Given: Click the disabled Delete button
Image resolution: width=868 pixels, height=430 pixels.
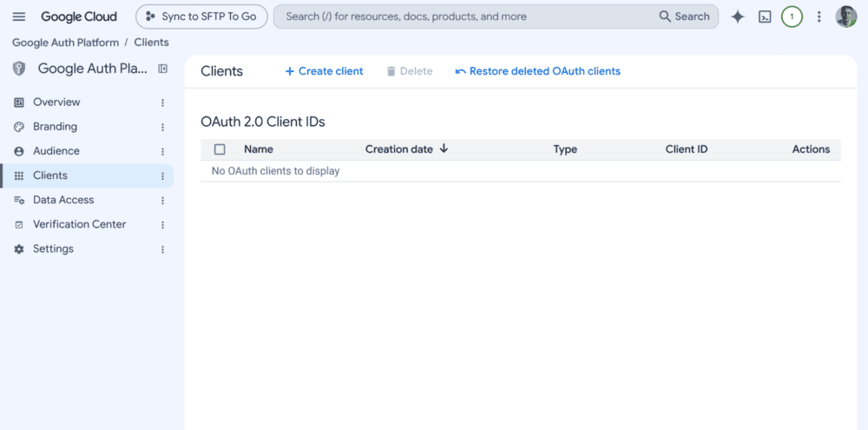Looking at the screenshot, I should point(409,71).
